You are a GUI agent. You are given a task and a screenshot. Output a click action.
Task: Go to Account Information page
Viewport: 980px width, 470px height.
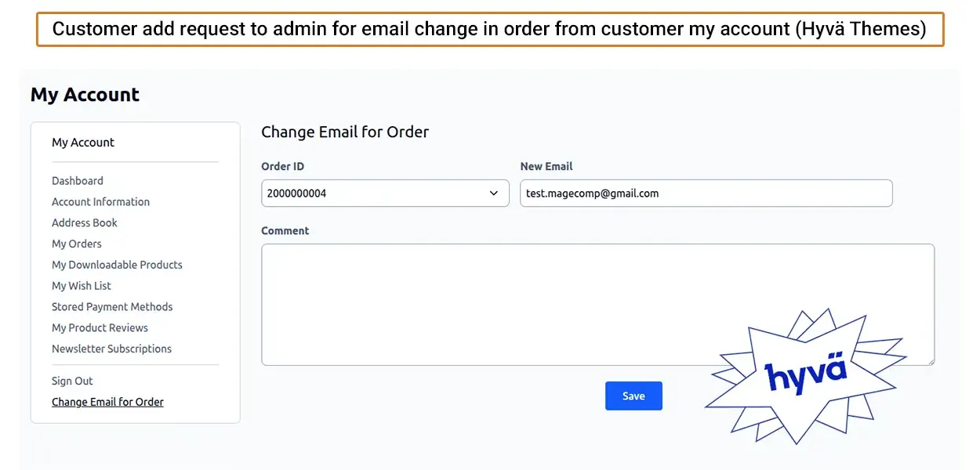[100, 202]
